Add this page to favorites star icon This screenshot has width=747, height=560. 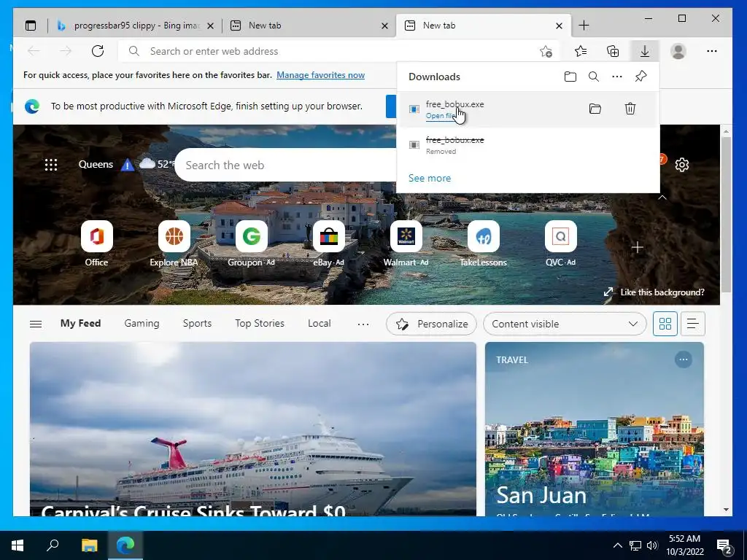pyautogui.click(x=546, y=52)
